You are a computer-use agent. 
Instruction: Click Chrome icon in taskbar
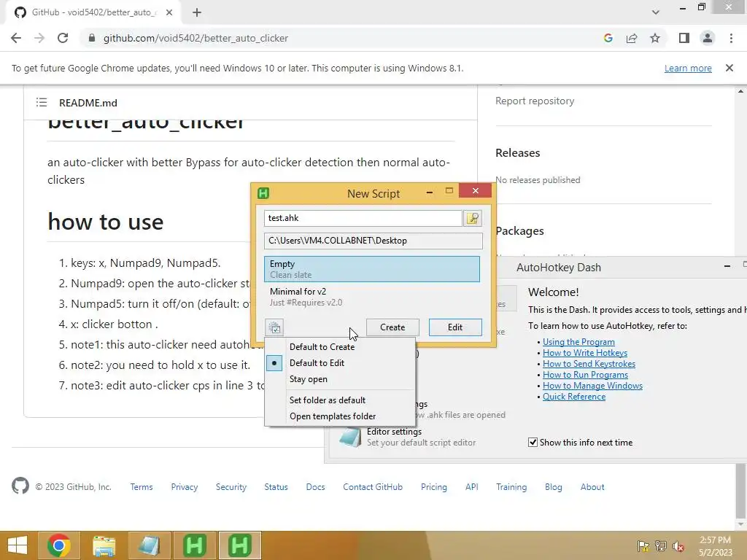pos(58,545)
